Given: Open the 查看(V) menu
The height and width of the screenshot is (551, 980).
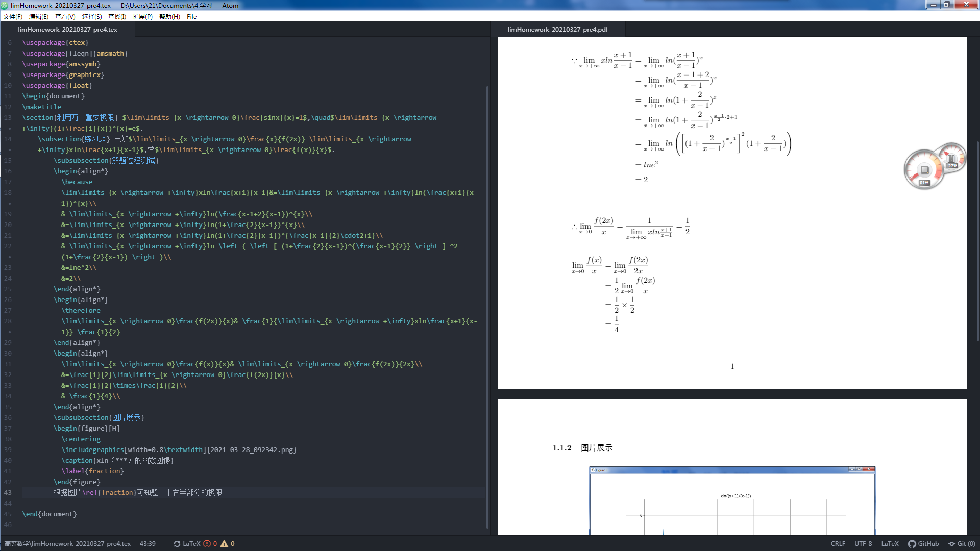Looking at the screenshot, I should point(65,17).
